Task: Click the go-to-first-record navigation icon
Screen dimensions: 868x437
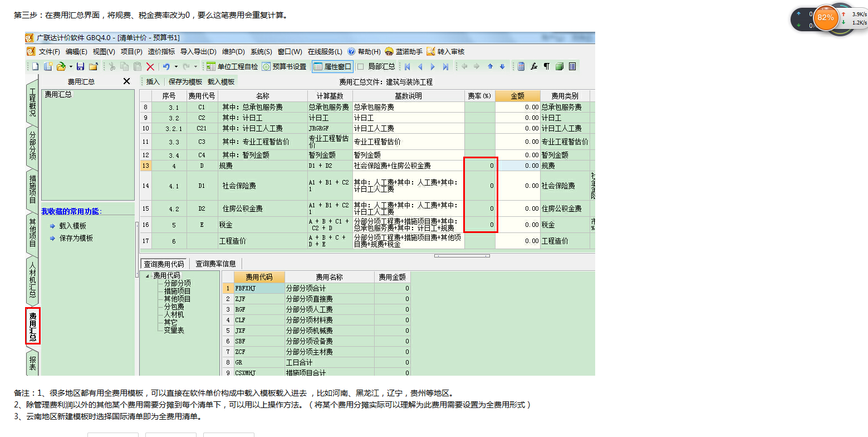Action: (408, 66)
